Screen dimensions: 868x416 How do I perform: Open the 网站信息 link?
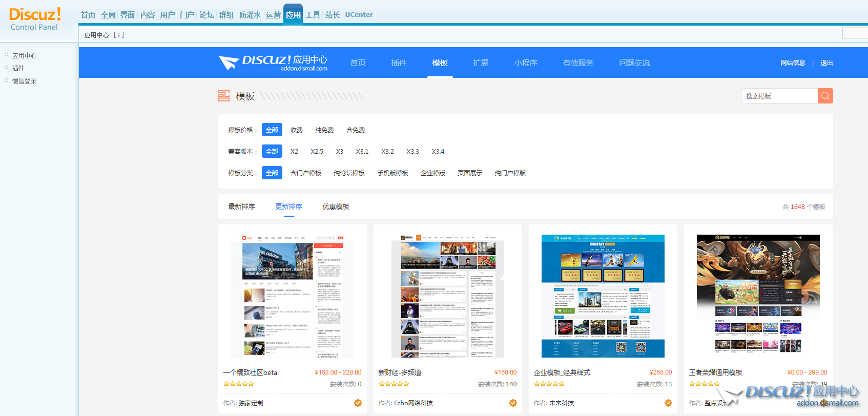(793, 63)
